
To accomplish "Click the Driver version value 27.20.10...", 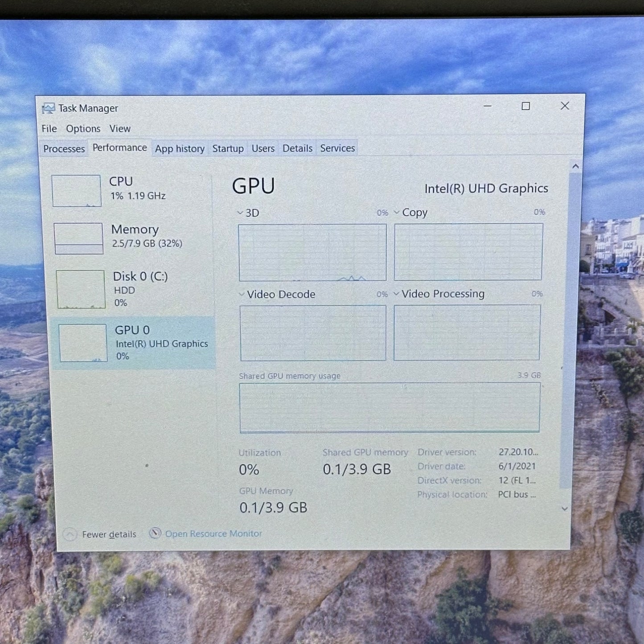I will tap(518, 452).
